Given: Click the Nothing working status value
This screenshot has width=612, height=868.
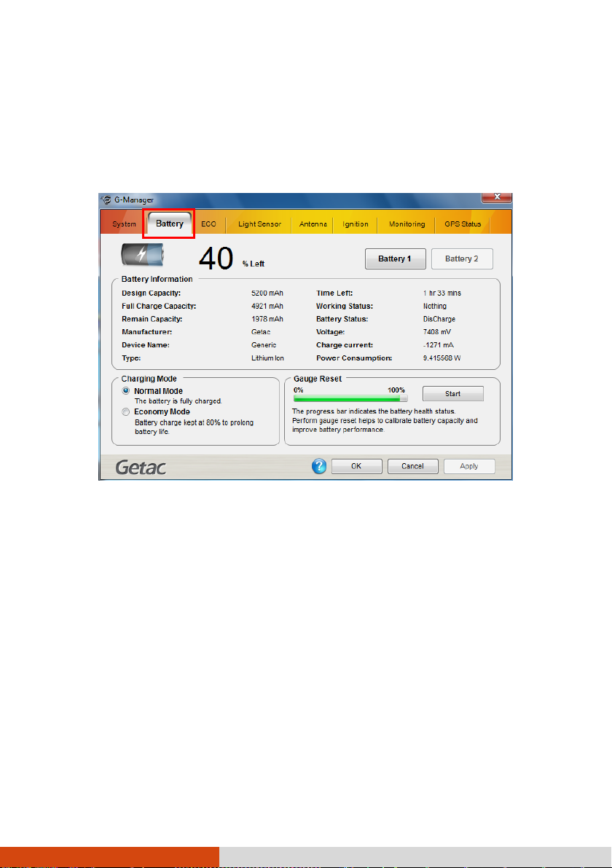Looking at the screenshot, I should pos(435,306).
